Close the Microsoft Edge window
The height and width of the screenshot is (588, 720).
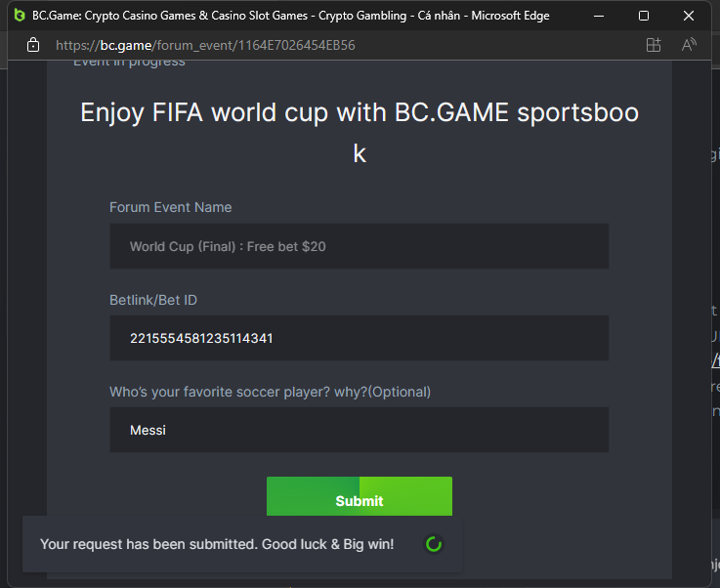click(689, 16)
